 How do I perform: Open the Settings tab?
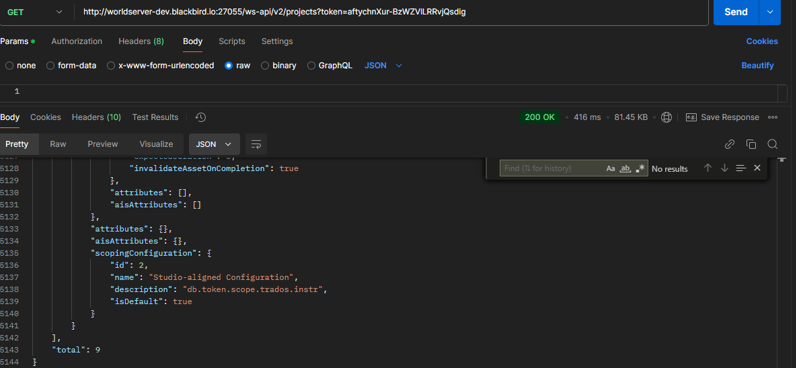point(277,41)
